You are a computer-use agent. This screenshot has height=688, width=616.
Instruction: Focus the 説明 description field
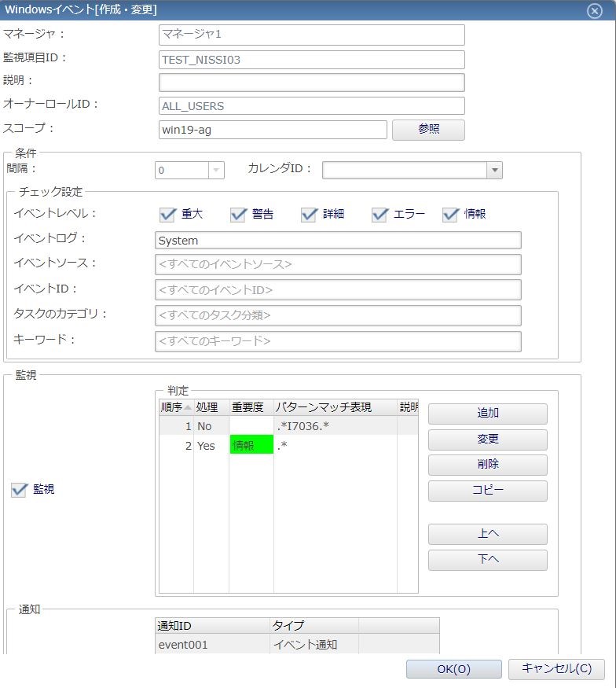(x=312, y=83)
